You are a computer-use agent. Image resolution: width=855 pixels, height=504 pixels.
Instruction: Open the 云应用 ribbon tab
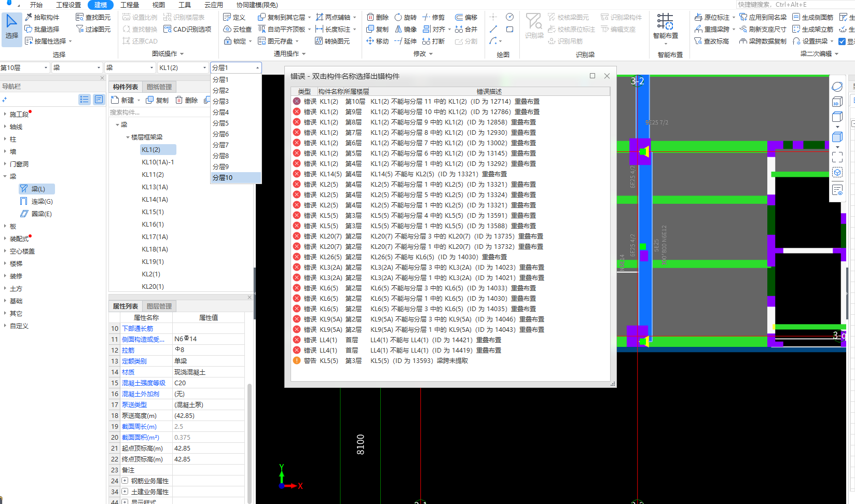coord(213,5)
